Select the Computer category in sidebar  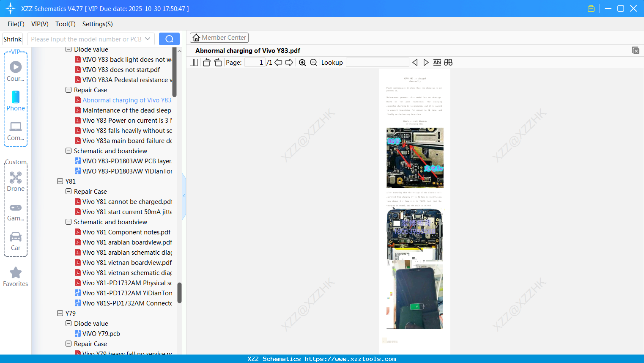click(x=16, y=131)
